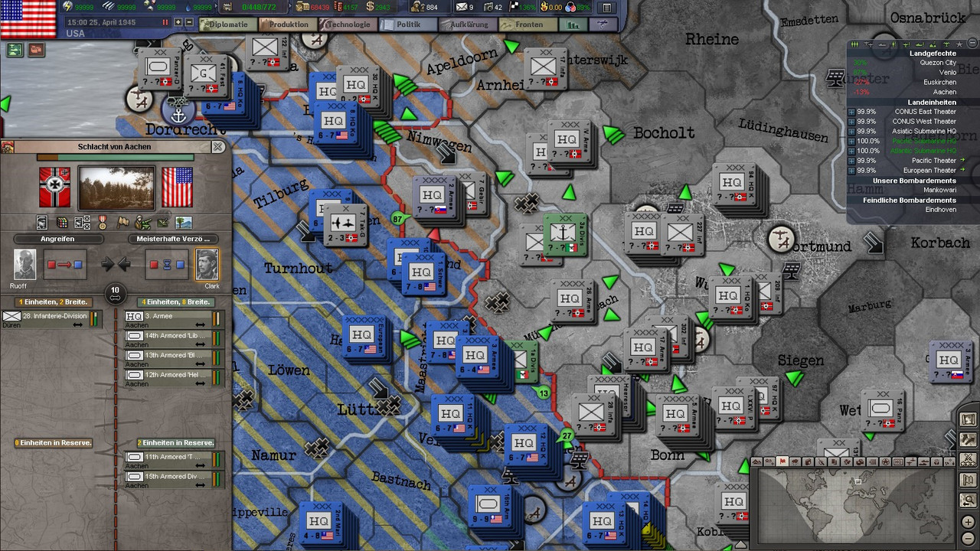View the battle terrain picture
The height and width of the screenshot is (551, 980).
[116, 187]
